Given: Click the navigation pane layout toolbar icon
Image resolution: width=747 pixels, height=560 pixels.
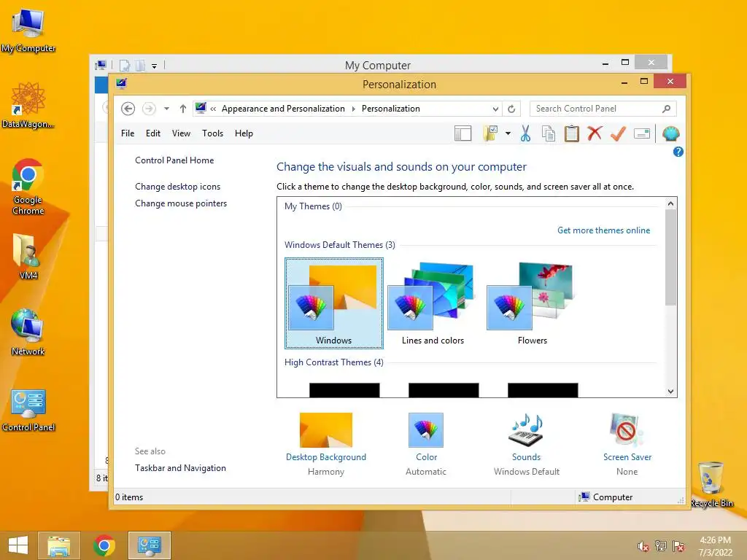Looking at the screenshot, I should point(462,134).
